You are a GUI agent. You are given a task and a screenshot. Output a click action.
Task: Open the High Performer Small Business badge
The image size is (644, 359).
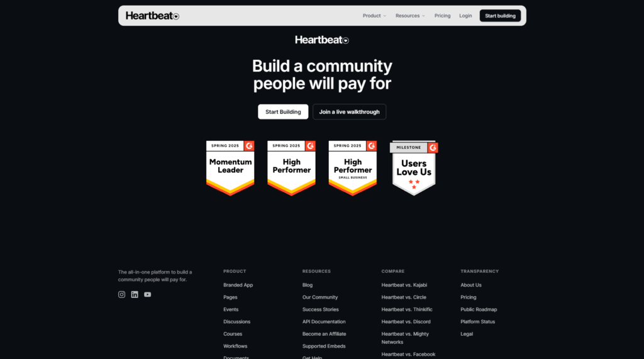pyautogui.click(x=353, y=168)
